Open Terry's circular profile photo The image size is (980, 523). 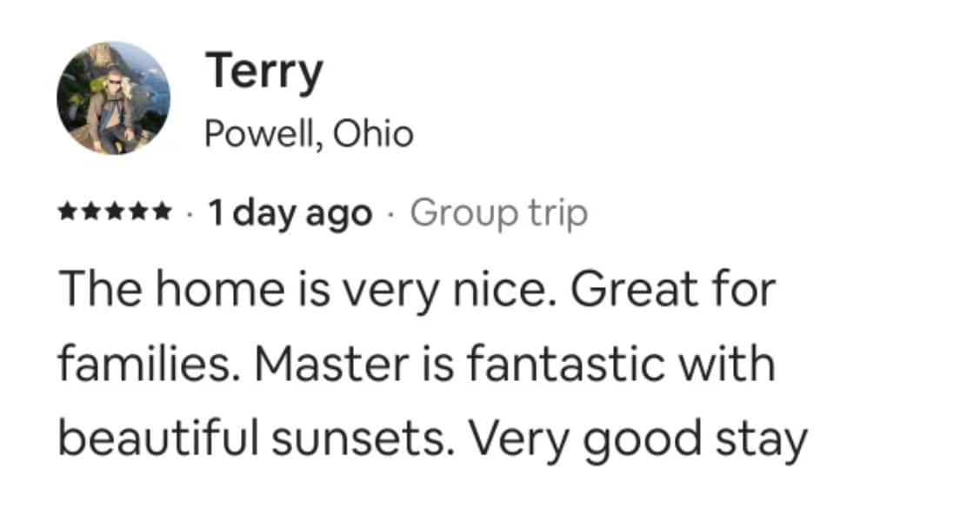point(113,98)
